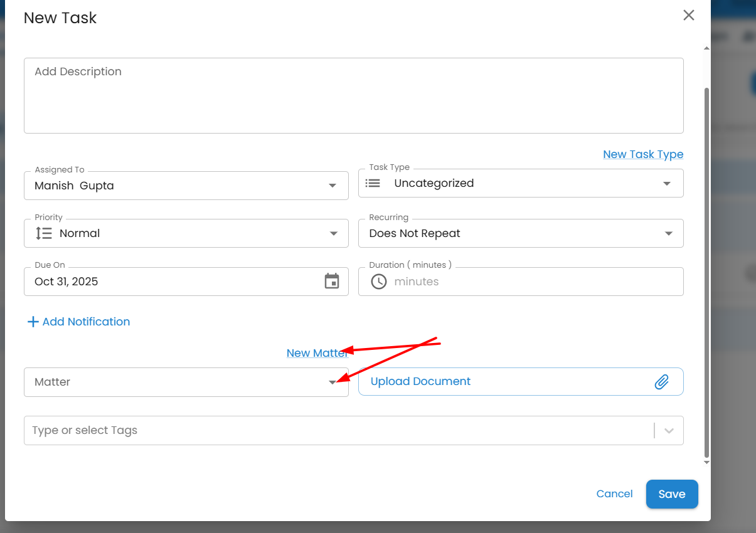Close the New Task dialog with X
Screen dimensions: 756x533
click(x=688, y=16)
